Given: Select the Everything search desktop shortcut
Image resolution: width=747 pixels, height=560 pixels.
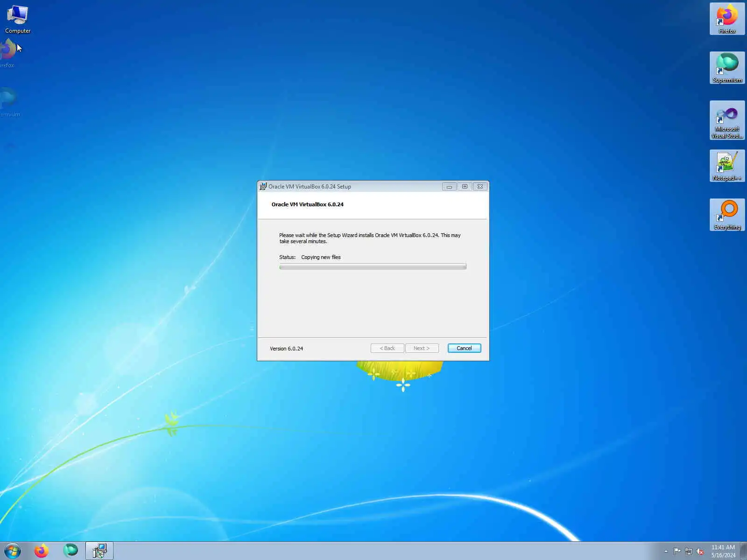Looking at the screenshot, I should coord(727,215).
